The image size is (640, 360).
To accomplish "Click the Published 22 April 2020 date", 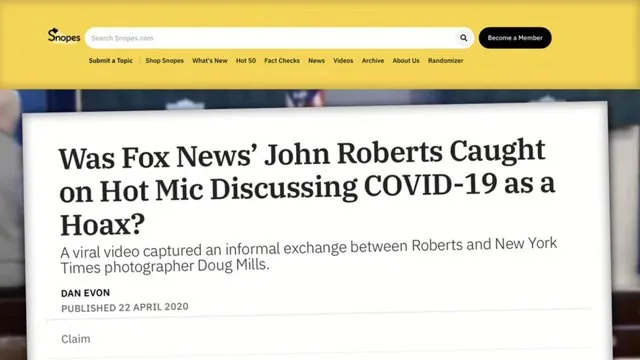I will pyautogui.click(x=125, y=307).
